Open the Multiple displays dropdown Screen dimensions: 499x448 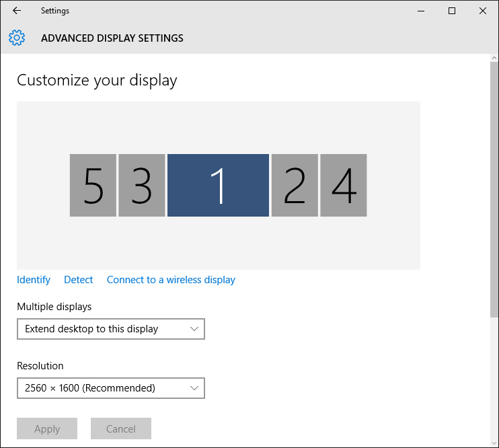click(111, 329)
